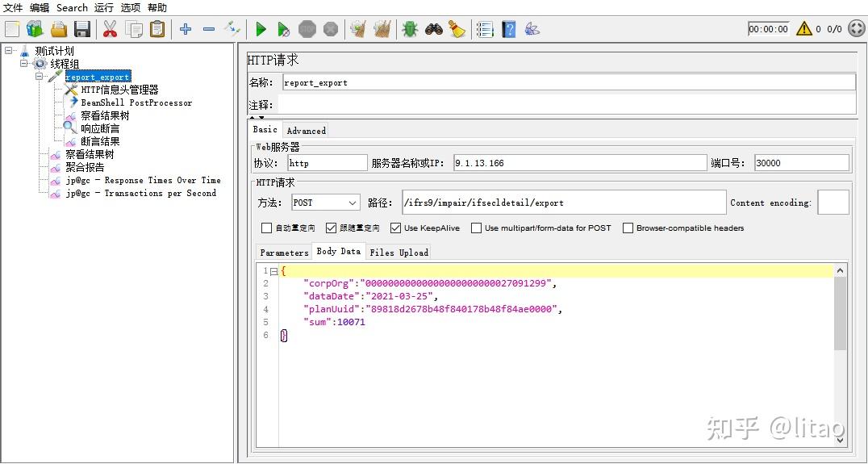Viewport: 868px width, 464px height.
Task: Open the 运行 menu
Action: tap(104, 8)
